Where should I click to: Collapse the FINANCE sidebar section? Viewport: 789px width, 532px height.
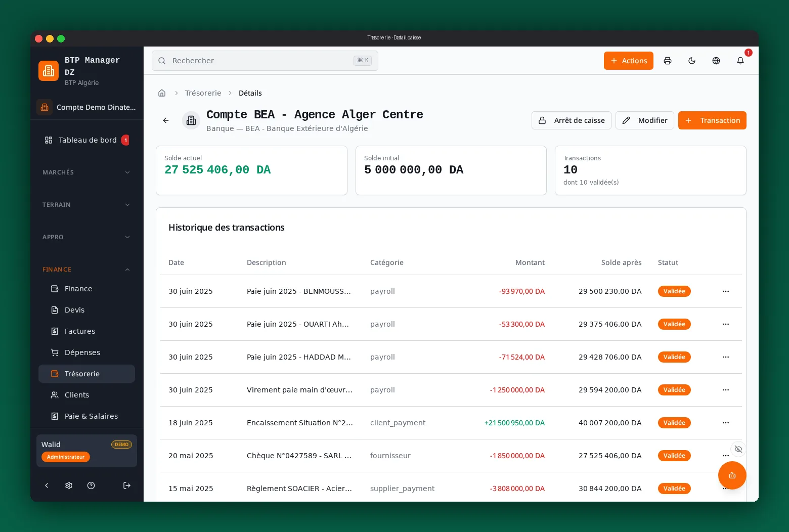86,270
